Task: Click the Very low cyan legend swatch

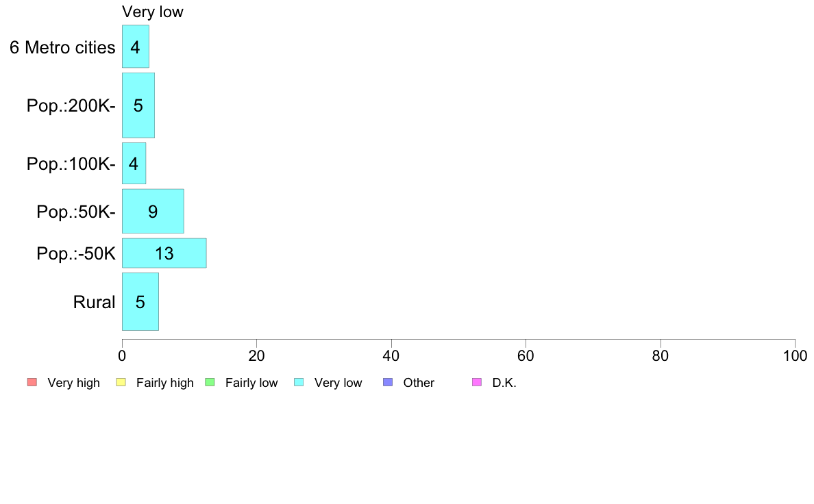Action: (299, 383)
